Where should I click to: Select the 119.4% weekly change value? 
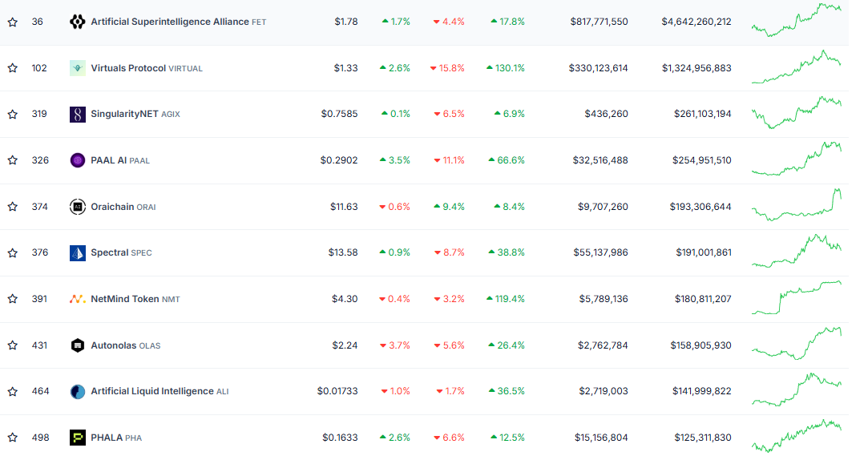tap(506, 299)
